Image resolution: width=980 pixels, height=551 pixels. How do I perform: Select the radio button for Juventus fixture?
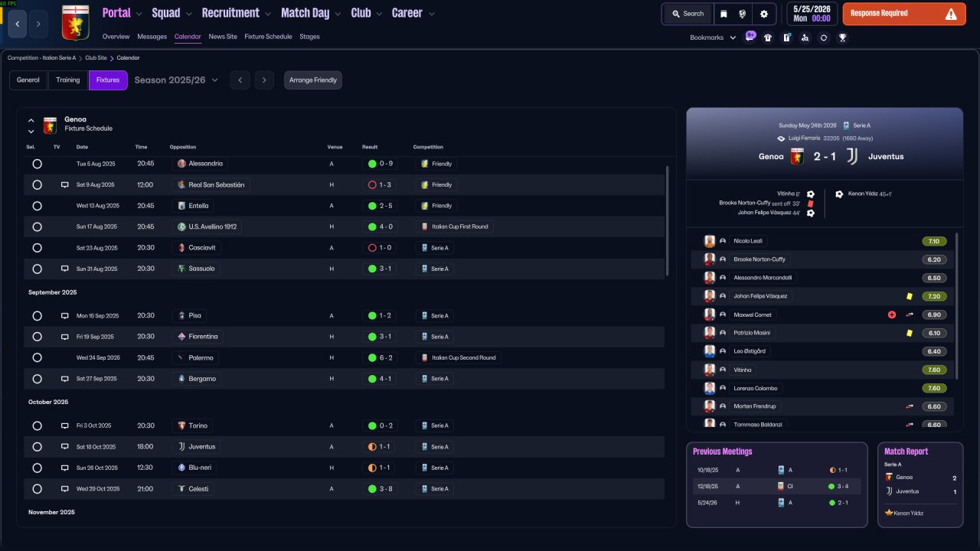pyautogui.click(x=37, y=447)
